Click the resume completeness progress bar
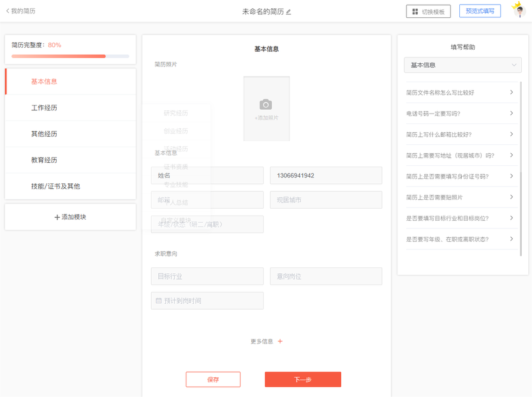 pyautogui.click(x=70, y=56)
